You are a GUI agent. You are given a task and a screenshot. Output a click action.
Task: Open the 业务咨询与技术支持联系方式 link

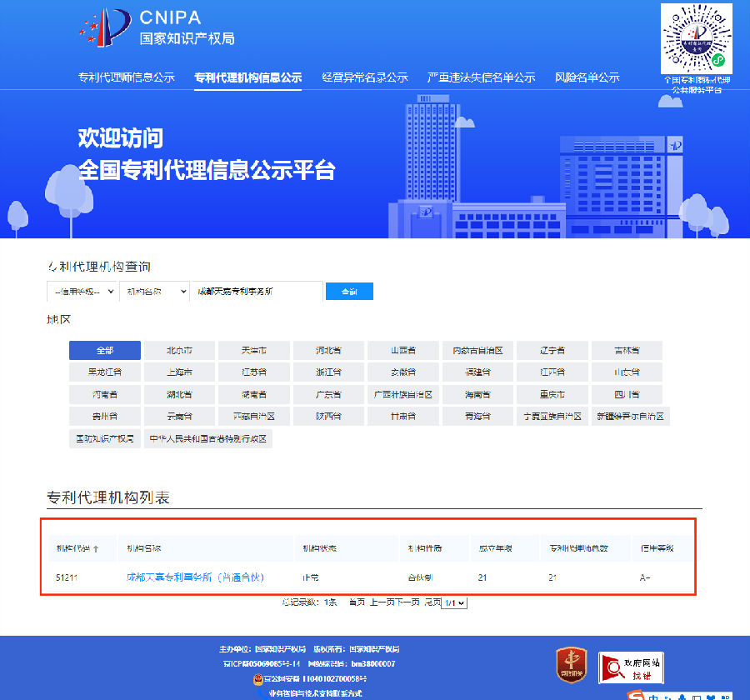click(x=315, y=694)
